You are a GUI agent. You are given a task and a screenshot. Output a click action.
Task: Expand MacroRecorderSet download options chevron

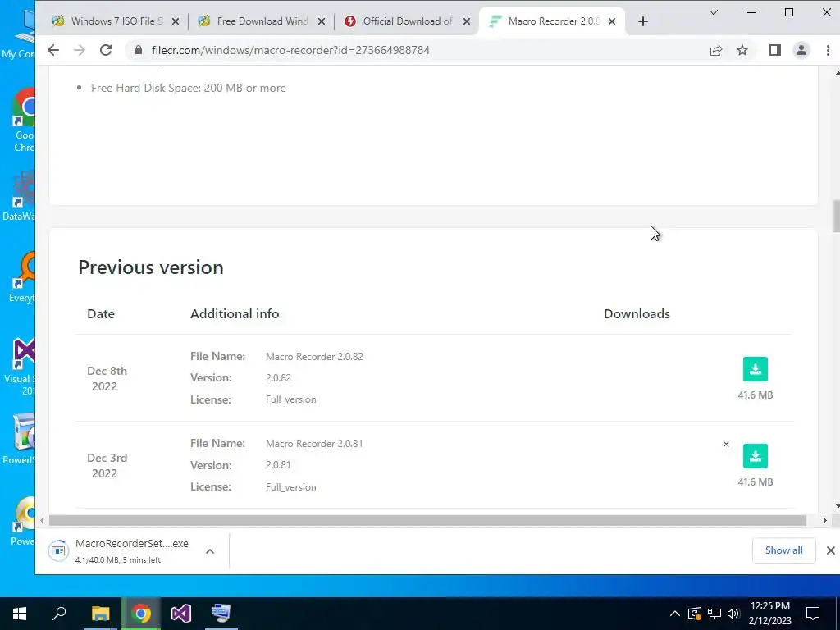(x=210, y=551)
